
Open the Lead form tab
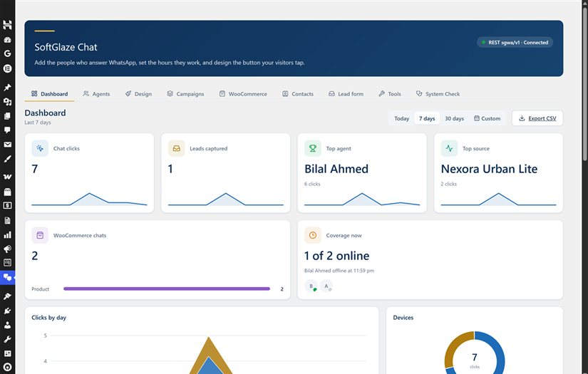[346, 94]
